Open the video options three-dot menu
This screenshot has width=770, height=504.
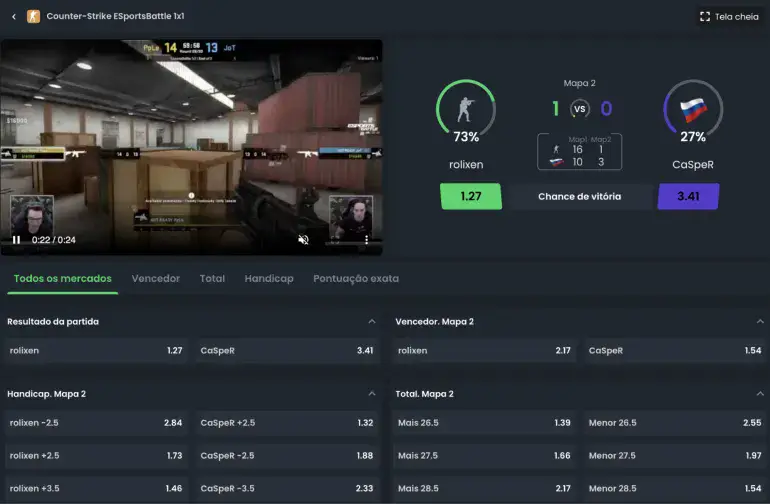click(366, 240)
